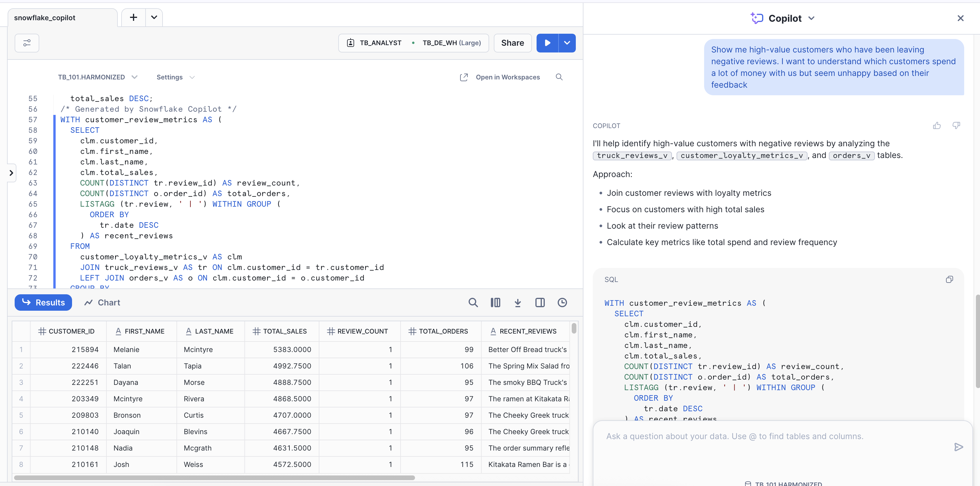The height and width of the screenshot is (486, 980).
Task: Expand the TB_101.HARMONIZED schema dropdown
Action: (x=98, y=77)
